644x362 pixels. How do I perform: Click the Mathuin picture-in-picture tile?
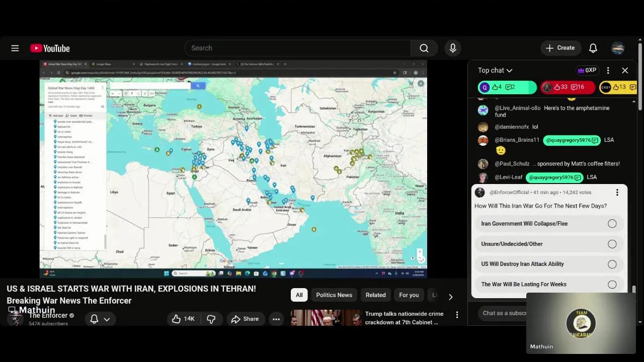coord(581,323)
